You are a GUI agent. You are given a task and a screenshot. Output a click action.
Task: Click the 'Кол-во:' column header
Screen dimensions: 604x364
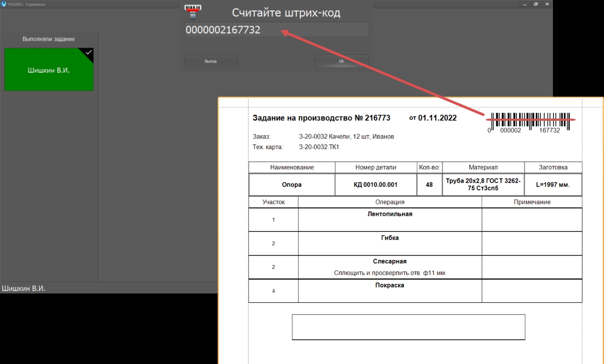click(429, 167)
